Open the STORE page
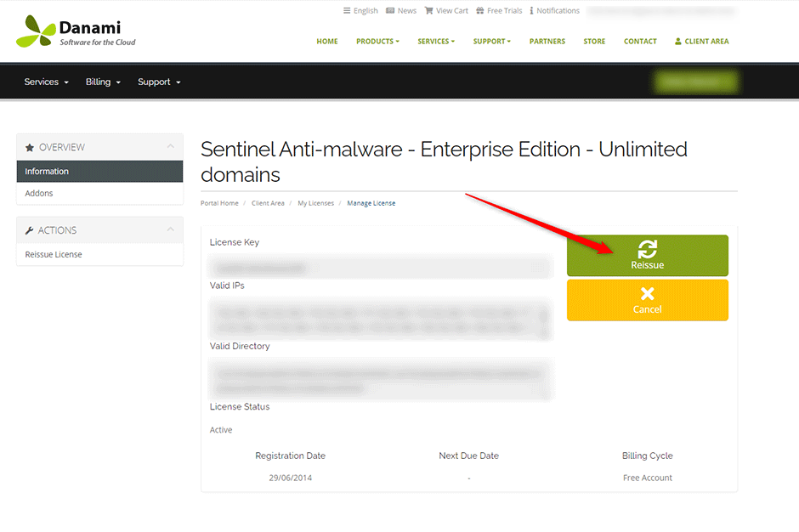The image size is (799, 532). [594, 42]
